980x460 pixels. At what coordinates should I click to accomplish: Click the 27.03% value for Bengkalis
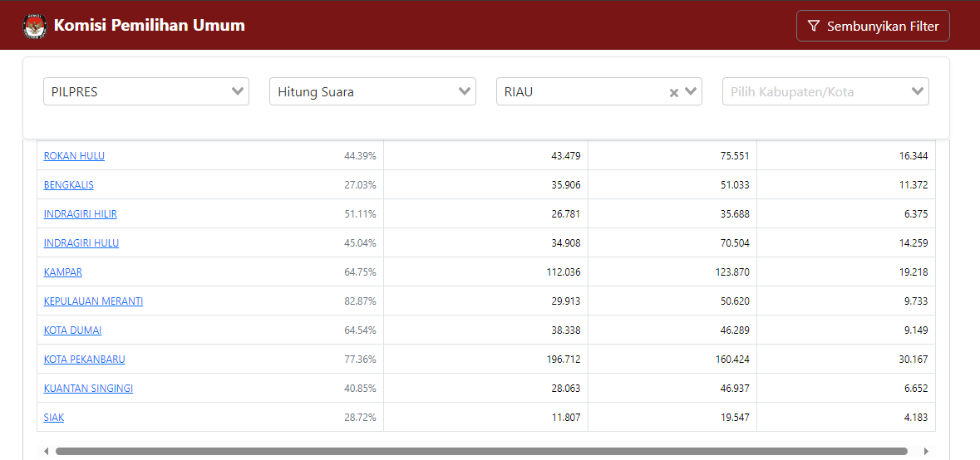360,185
